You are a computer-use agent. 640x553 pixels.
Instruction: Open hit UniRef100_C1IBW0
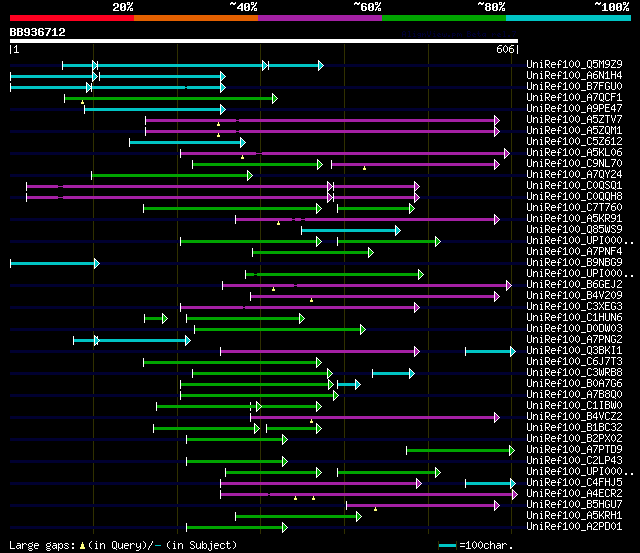click(574, 406)
